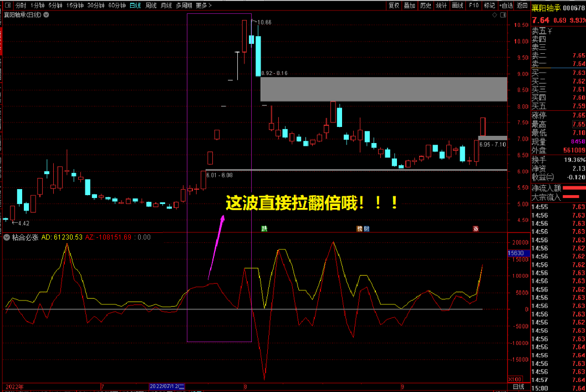Screen dimensions: 586x392
Task: Click the 大宗流入 block inflow button
Action: pyautogui.click(x=546, y=196)
